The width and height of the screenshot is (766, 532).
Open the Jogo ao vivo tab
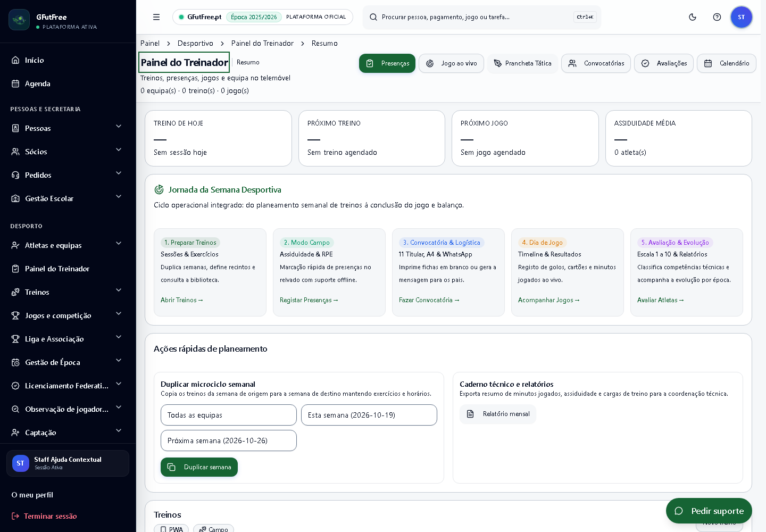click(451, 63)
